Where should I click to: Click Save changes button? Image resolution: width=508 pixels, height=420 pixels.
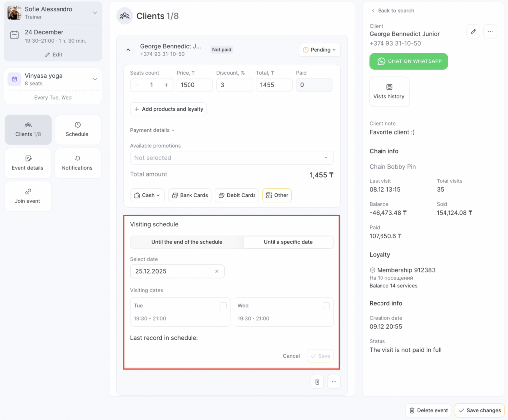click(479, 410)
